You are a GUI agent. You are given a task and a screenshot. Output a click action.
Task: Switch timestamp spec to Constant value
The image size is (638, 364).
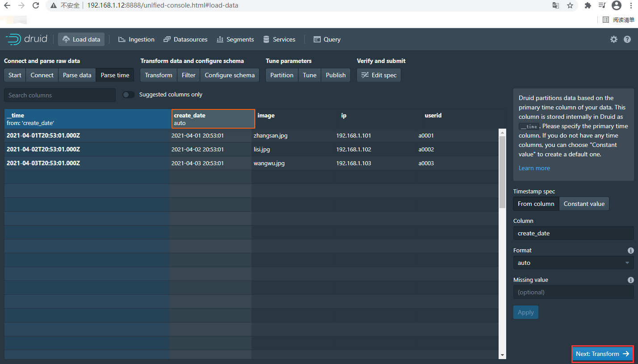584,204
